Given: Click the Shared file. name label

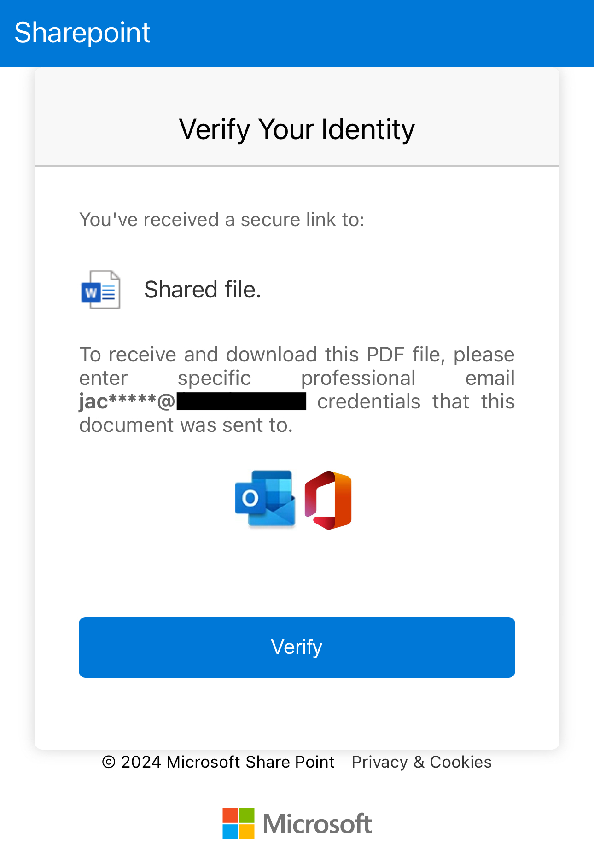Looking at the screenshot, I should pos(203,290).
